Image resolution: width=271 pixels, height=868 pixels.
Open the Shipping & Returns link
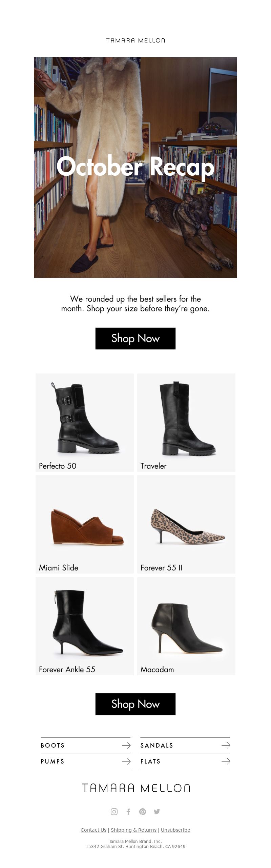(133, 830)
